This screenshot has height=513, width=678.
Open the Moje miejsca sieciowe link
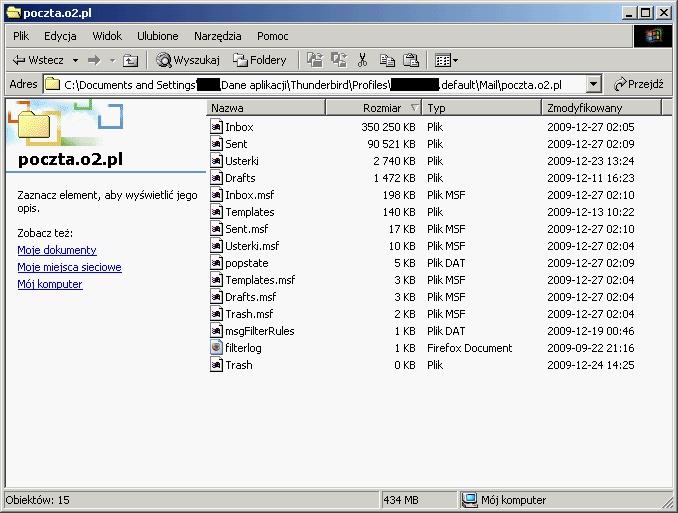[69, 267]
